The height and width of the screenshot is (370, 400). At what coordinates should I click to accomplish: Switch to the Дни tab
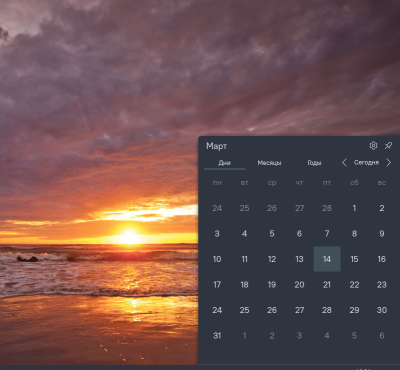pos(225,163)
